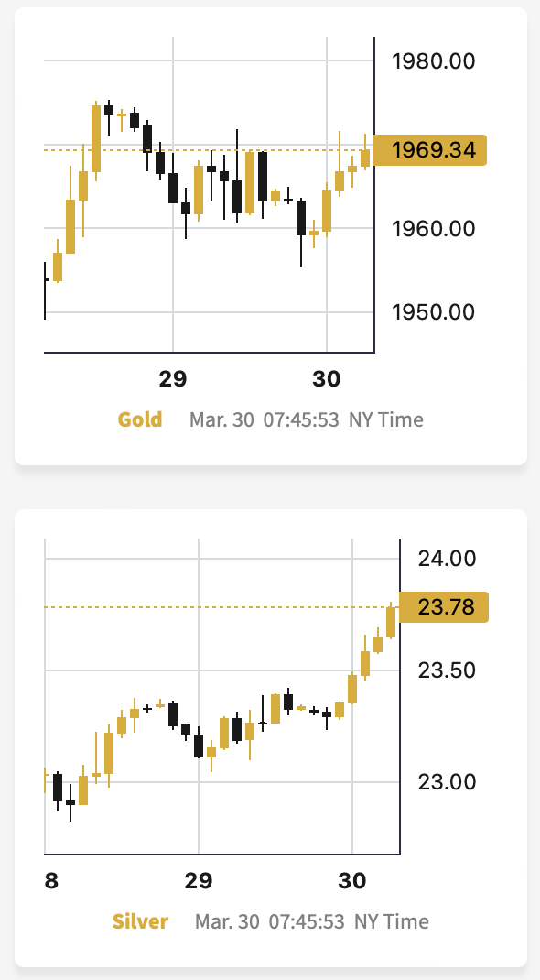Open the Silver chart label link
This screenshot has height=980, width=540.
click(x=140, y=921)
